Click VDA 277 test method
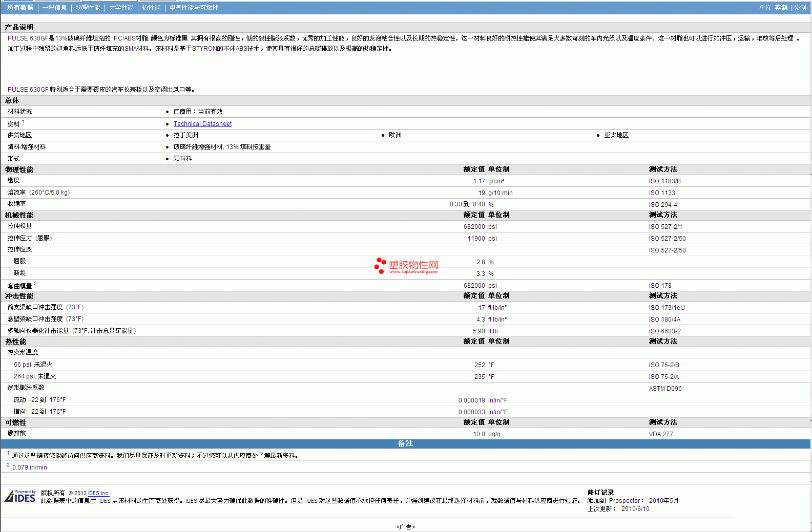The image size is (812, 532). point(661,434)
